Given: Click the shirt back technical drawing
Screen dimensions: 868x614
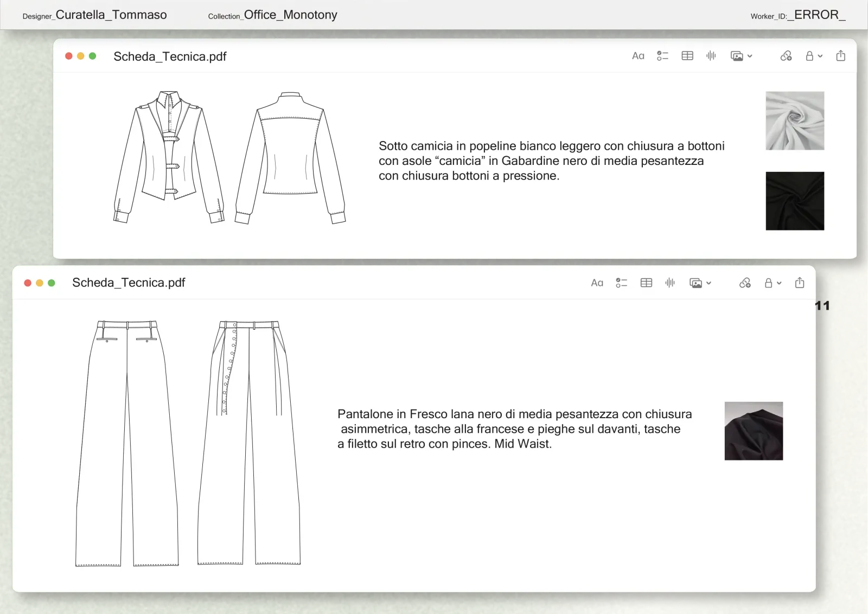Looking at the screenshot, I should tap(290, 158).
